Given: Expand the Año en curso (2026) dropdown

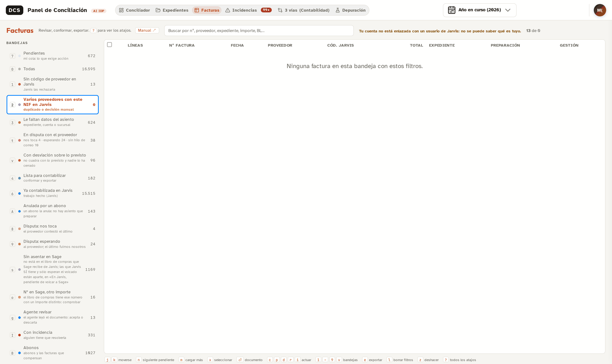Looking at the screenshot, I should (x=479, y=10).
